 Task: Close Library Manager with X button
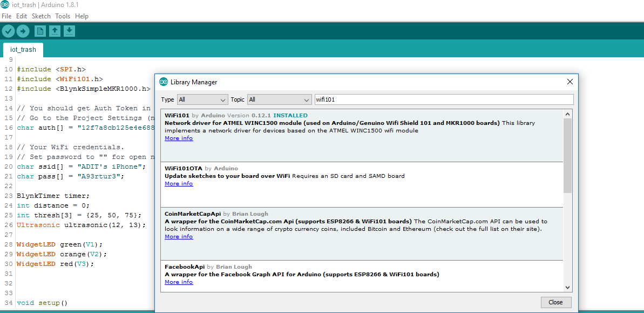click(x=570, y=82)
